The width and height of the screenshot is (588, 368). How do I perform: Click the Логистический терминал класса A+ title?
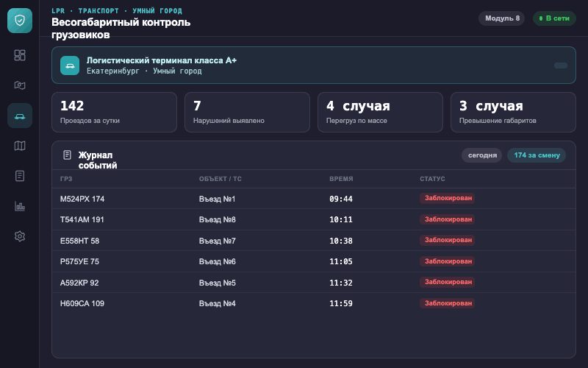[x=162, y=60]
